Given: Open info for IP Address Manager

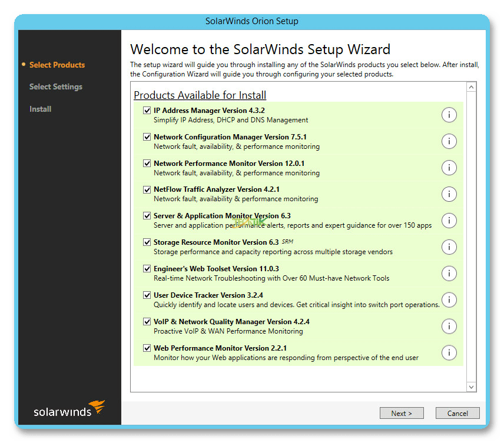Looking at the screenshot, I should point(449,115).
